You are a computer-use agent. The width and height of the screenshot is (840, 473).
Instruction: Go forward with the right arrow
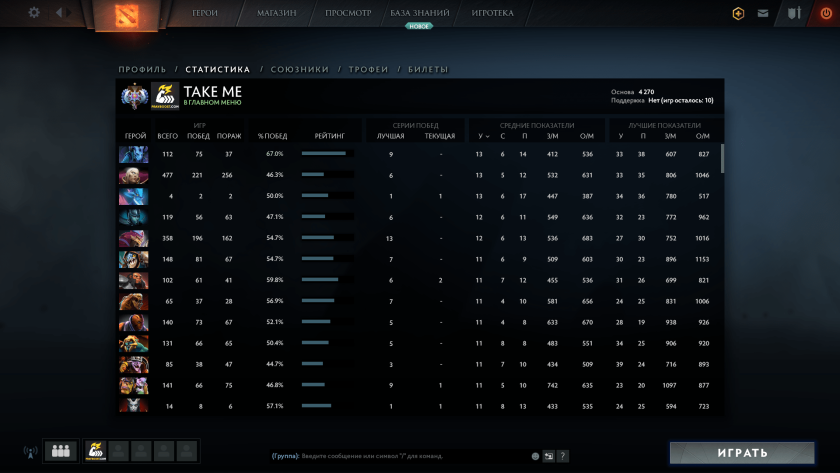pos(69,12)
